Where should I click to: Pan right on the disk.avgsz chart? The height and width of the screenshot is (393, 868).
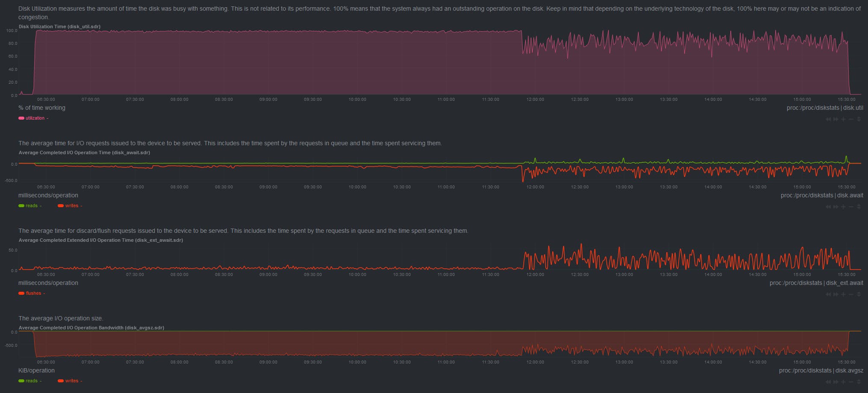[x=836, y=382]
